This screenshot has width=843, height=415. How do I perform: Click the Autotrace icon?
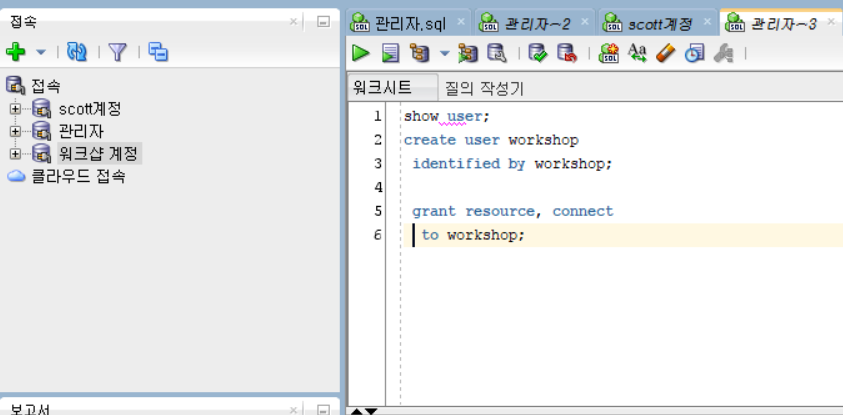click(468, 53)
